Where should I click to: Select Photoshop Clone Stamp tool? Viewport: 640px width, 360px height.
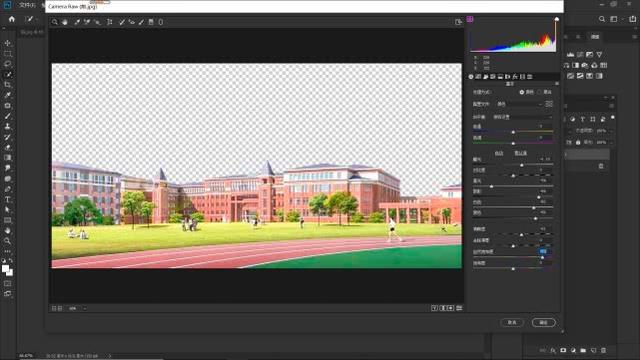[x=8, y=127]
